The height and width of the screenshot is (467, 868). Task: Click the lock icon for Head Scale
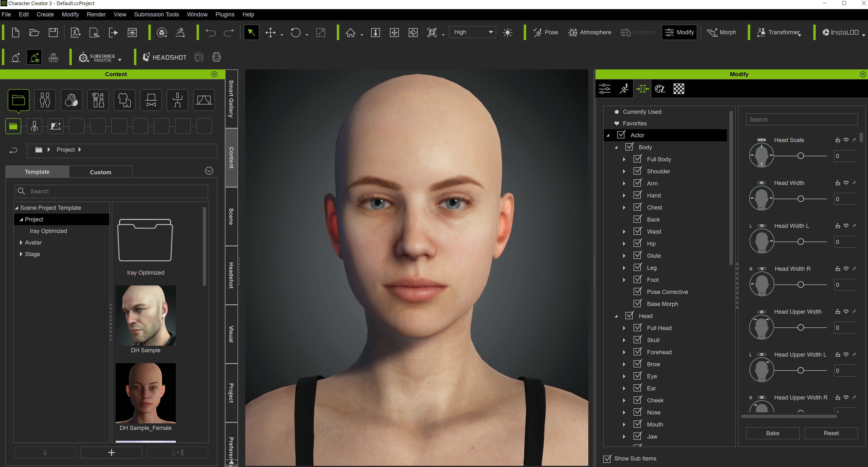pos(838,140)
